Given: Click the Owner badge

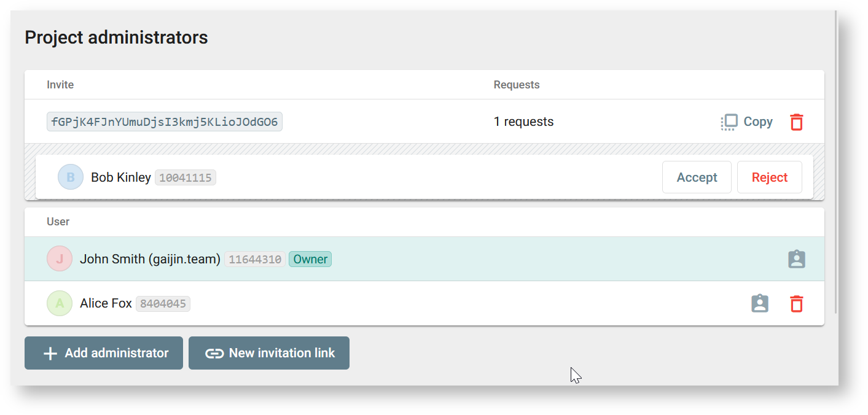Looking at the screenshot, I should point(310,259).
